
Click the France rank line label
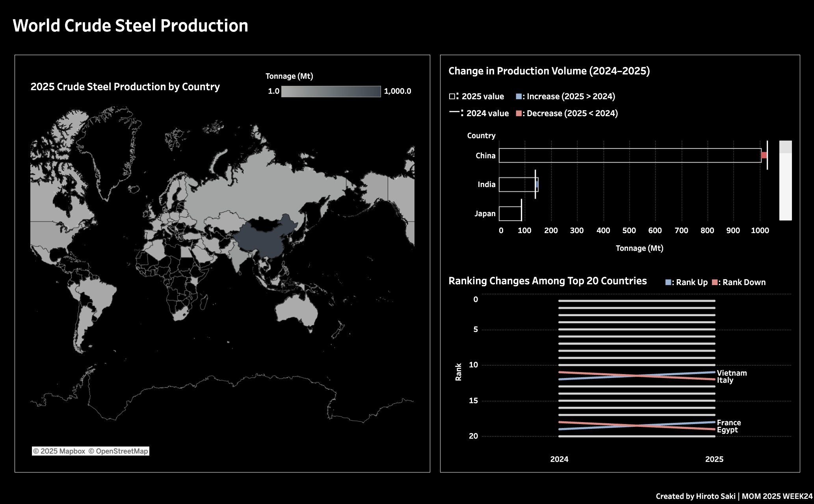coord(729,422)
